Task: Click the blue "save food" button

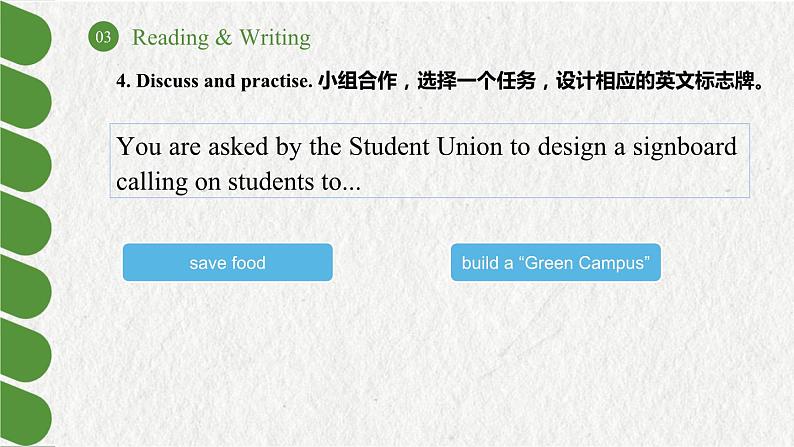Action: [227, 262]
